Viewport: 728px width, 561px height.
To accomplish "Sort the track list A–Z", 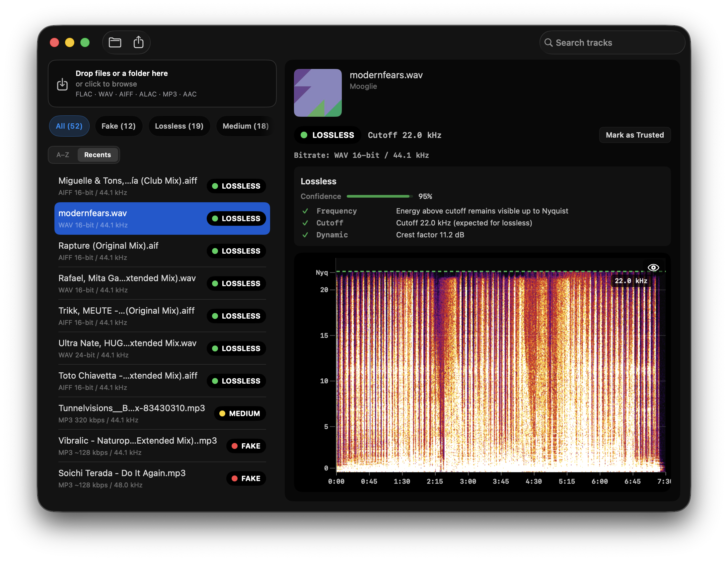I will pyautogui.click(x=63, y=155).
